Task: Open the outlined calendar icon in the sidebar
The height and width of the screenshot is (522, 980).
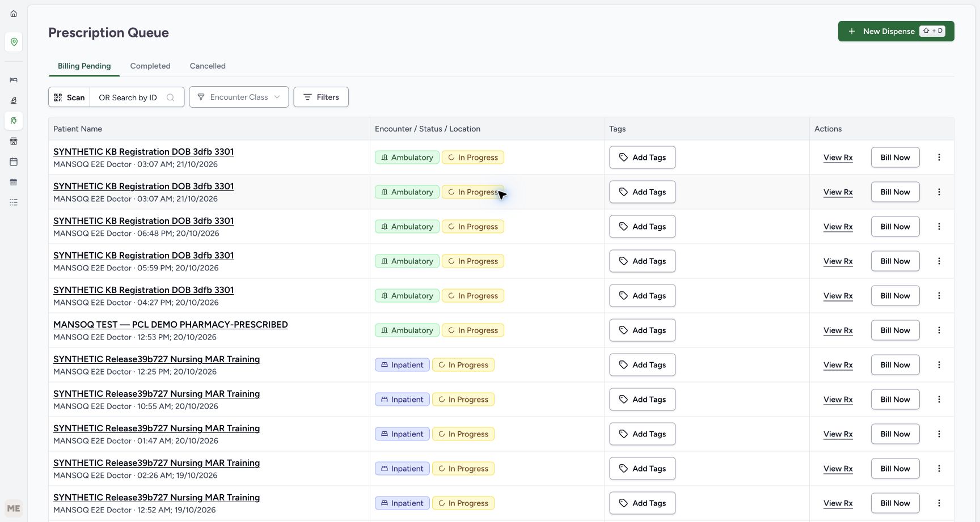Action: coord(14,162)
